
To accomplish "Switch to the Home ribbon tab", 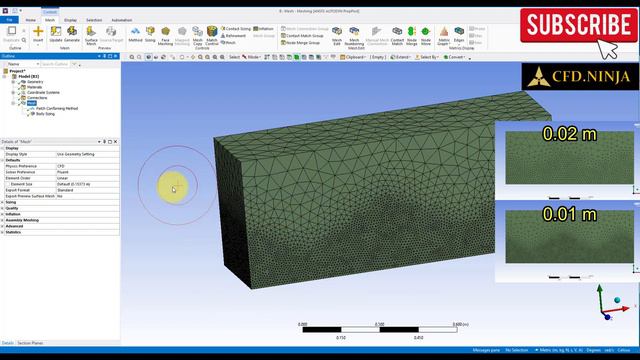I will click(31, 20).
